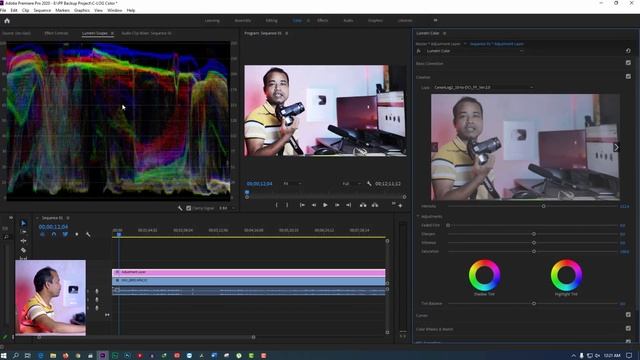Select the pink Adjustment Layer clip

point(249,272)
